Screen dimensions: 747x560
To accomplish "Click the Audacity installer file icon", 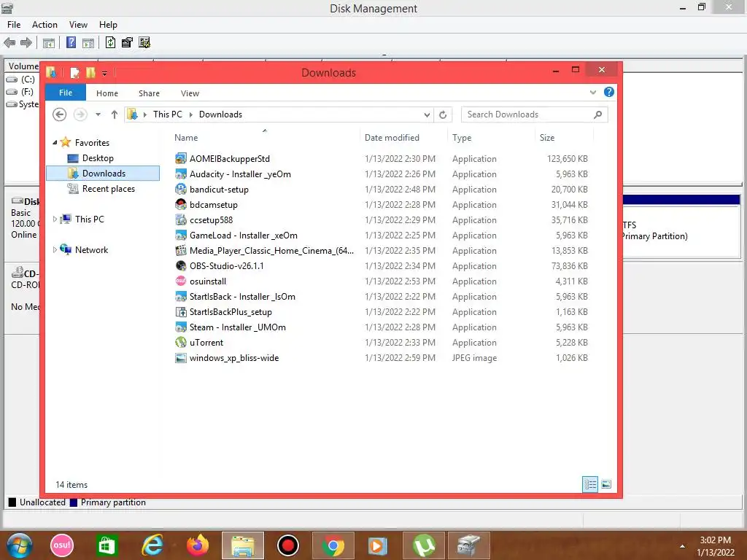I will pyautogui.click(x=181, y=174).
